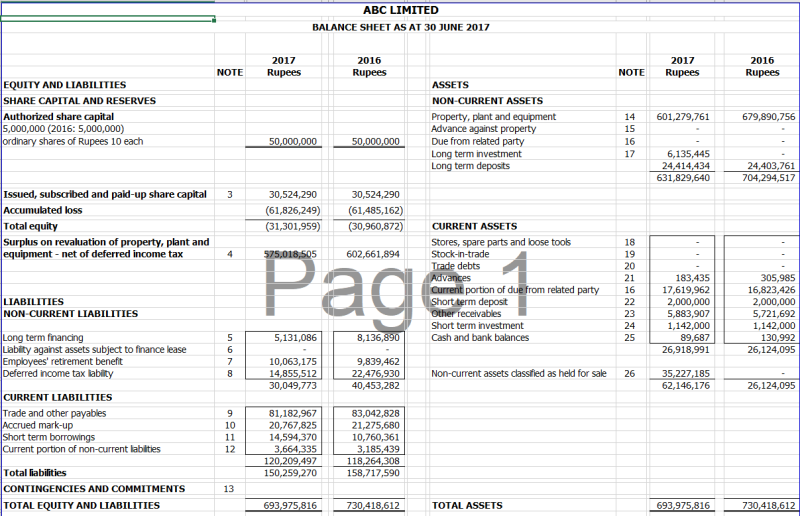This screenshot has width=800, height=516.
Task: Click the value 21,275,680
Action: [x=375, y=425]
